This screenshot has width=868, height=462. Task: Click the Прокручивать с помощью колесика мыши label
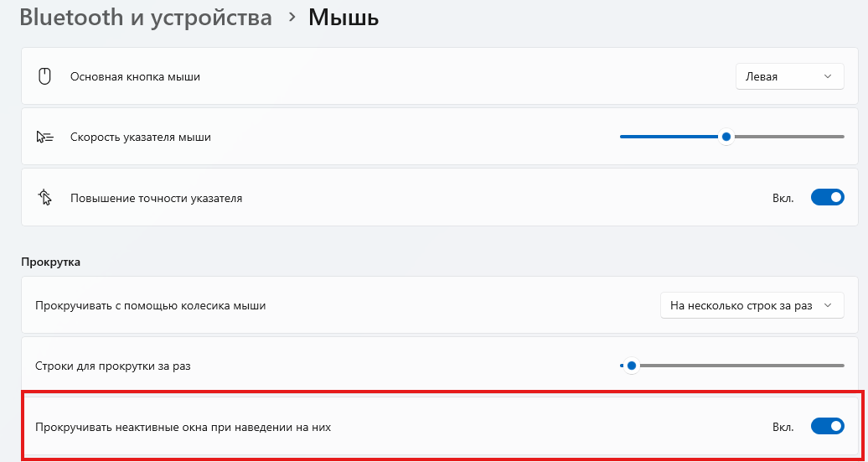click(x=151, y=305)
